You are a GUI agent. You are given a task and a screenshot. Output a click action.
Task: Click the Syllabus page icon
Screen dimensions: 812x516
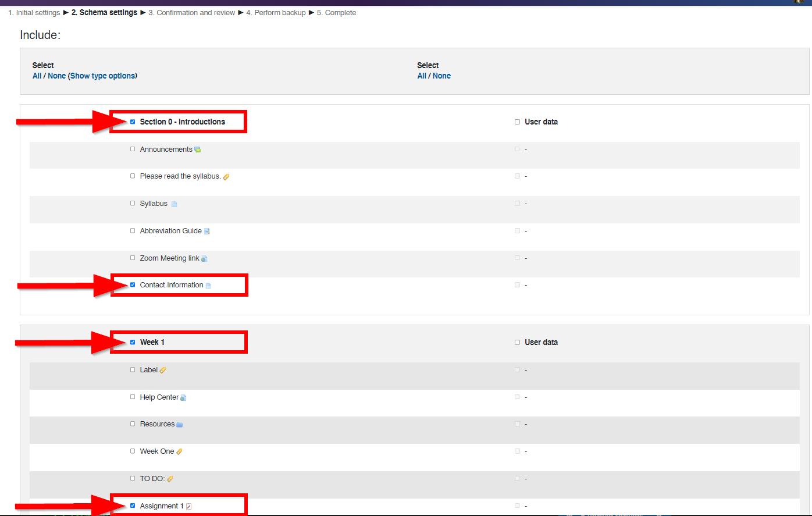pos(174,204)
